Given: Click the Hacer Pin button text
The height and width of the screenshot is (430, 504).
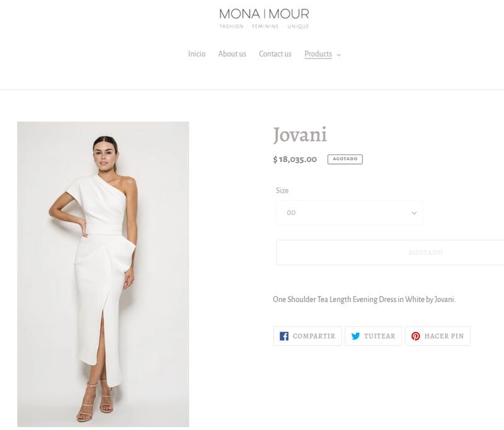Looking at the screenshot, I should [x=444, y=336].
